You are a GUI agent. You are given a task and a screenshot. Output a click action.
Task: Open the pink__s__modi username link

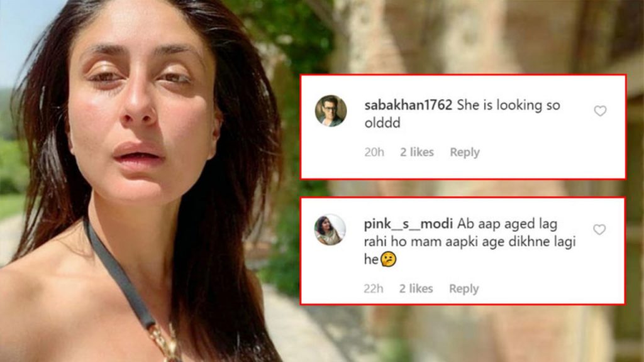pyautogui.click(x=408, y=224)
